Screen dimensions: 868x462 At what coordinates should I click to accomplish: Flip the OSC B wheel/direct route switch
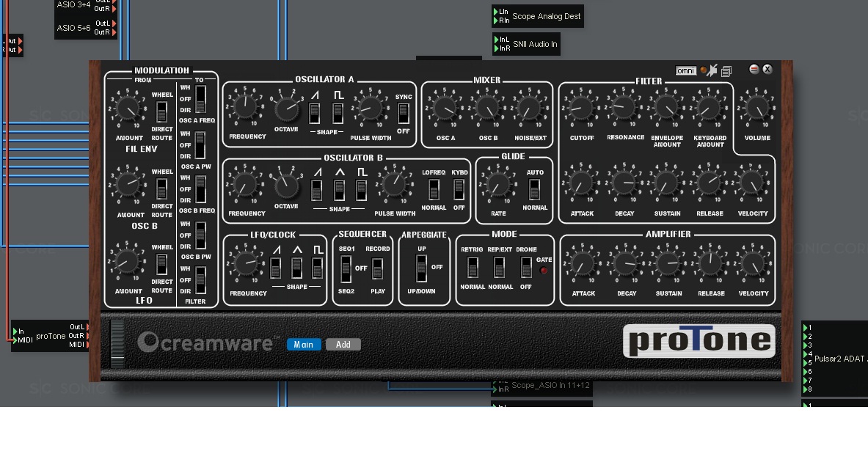(x=161, y=189)
